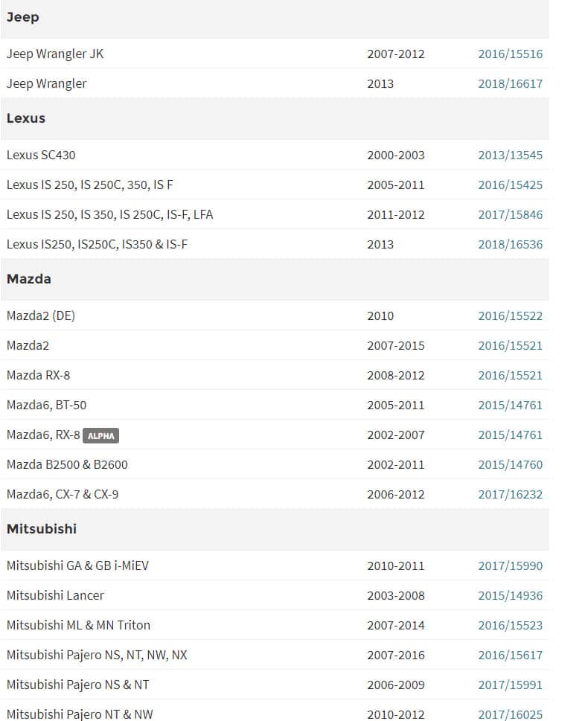Open the 2016/15523 link for Triton
This screenshot has height=721, width=588.
pos(510,625)
